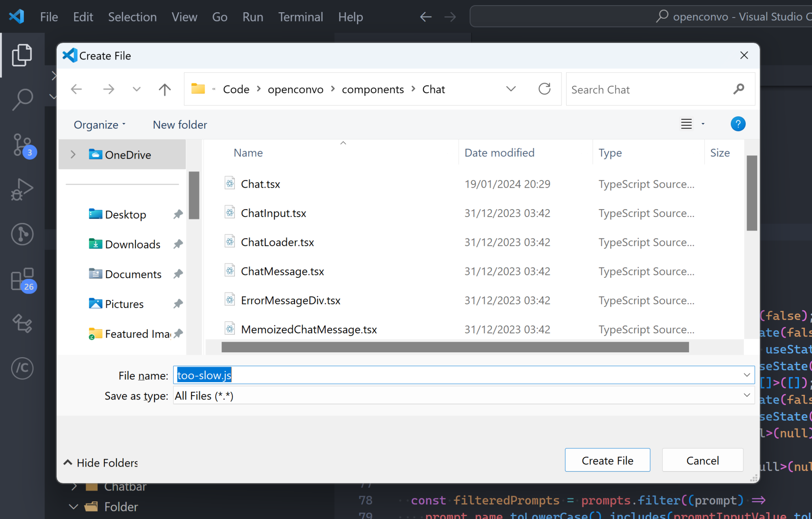Refresh the Chat folder listing
Viewport: 812px width, 519px height.
pos(545,89)
